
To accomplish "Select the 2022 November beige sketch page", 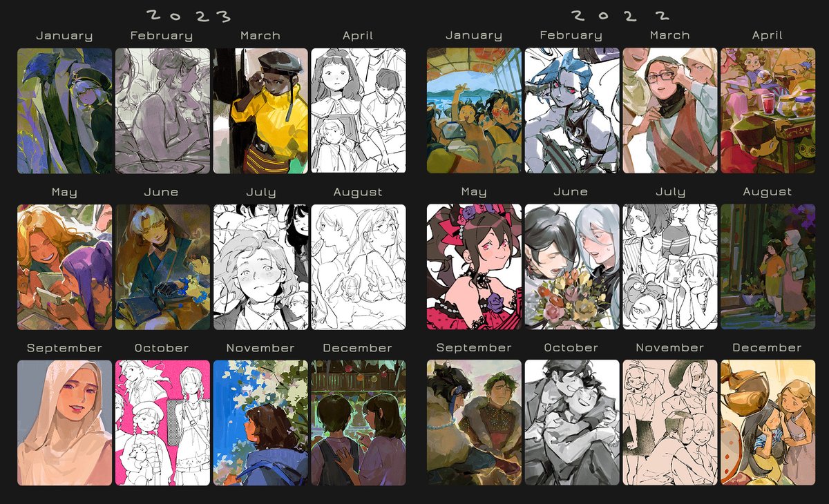I will 670,423.
